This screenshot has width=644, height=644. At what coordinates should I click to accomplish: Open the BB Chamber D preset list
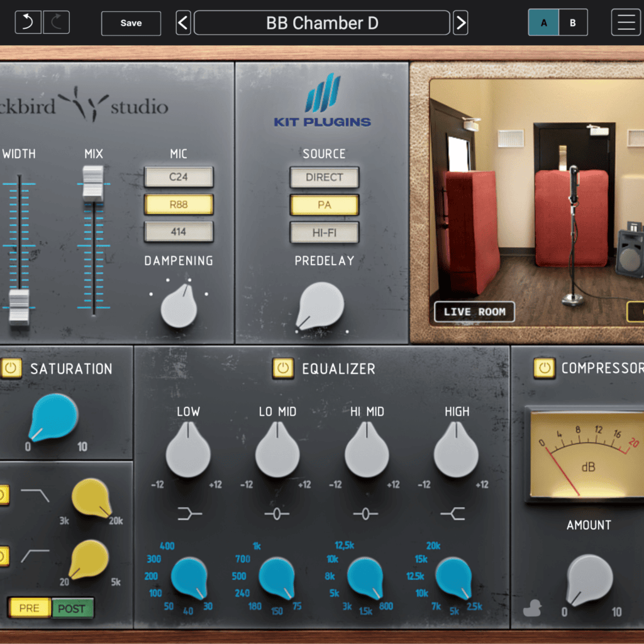(321, 23)
